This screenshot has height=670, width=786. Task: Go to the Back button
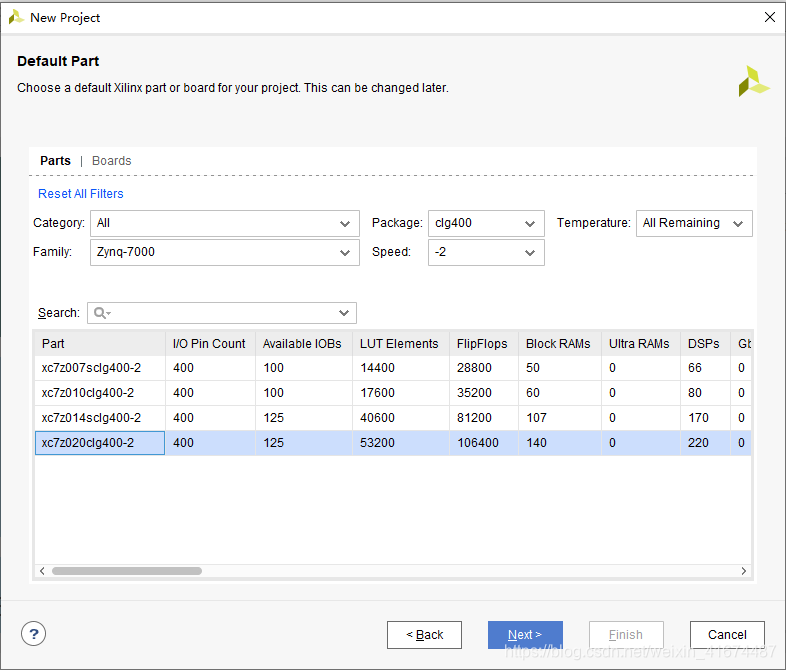[x=424, y=635]
